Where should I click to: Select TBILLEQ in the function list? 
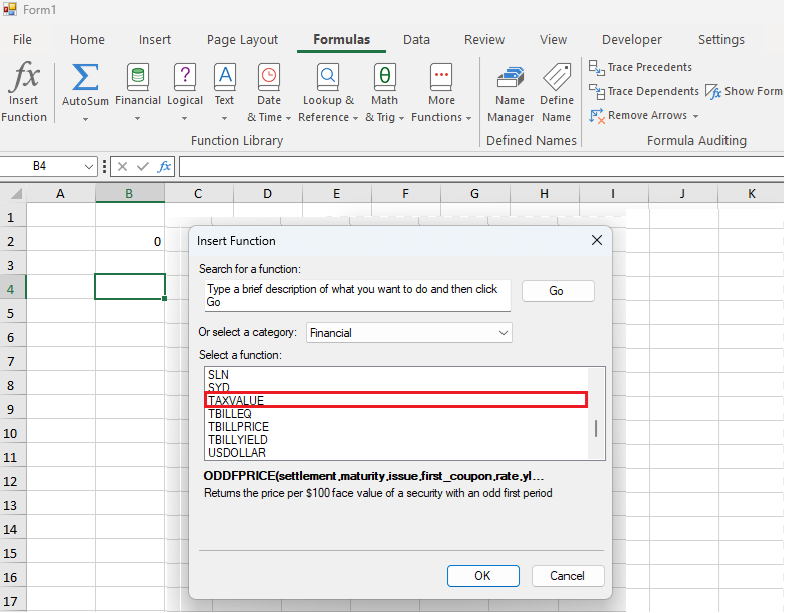(396, 414)
